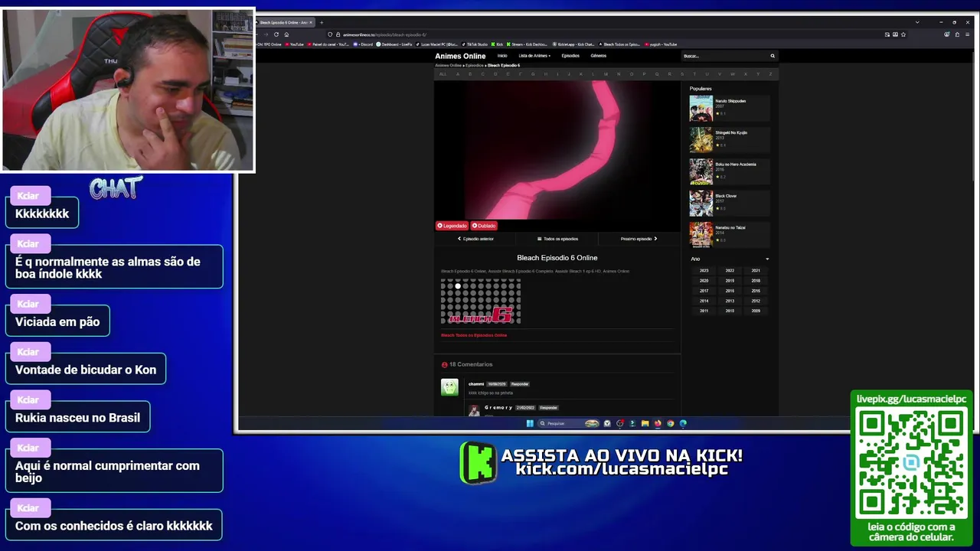Open Naruto Shippuden in Populares
The width and height of the screenshot is (980, 551).
(729, 108)
